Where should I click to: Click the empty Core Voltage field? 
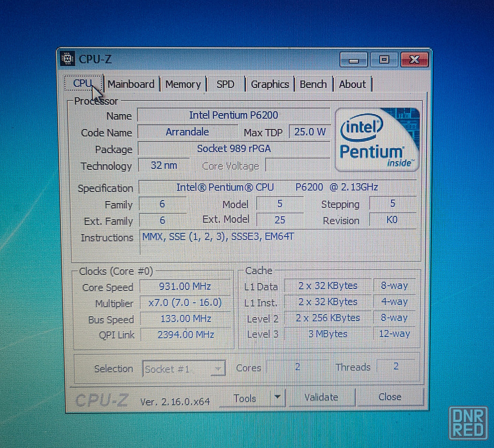point(297,165)
